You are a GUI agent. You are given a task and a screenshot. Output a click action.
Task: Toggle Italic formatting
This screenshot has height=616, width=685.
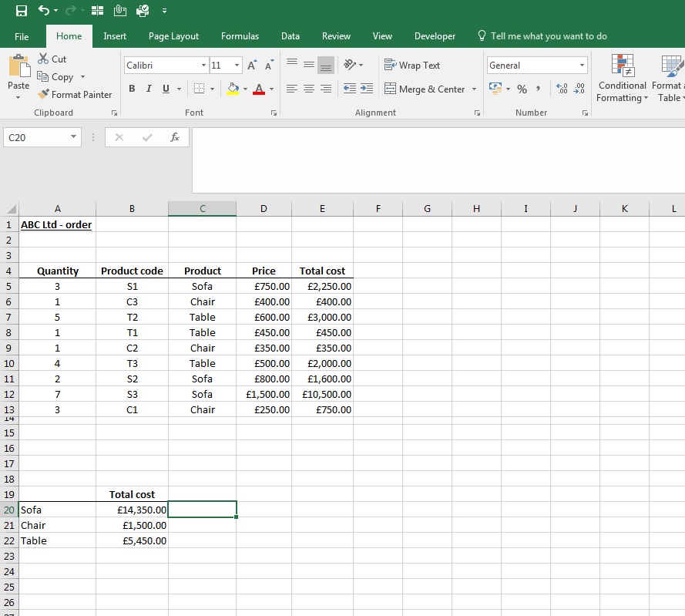click(149, 89)
